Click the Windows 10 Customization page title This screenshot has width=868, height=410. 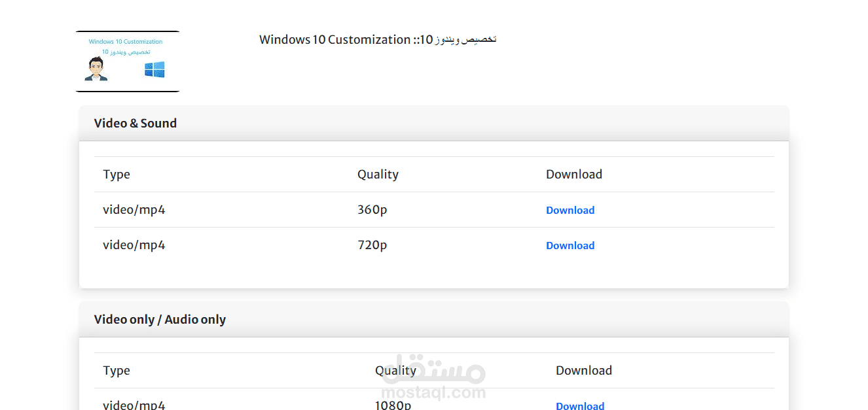pyautogui.click(x=378, y=39)
